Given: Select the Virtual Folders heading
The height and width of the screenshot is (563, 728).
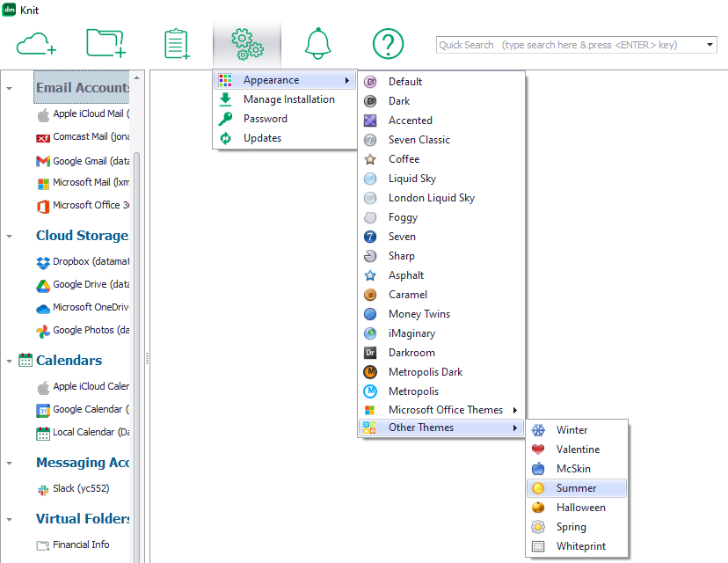Looking at the screenshot, I should pos(83,518).
